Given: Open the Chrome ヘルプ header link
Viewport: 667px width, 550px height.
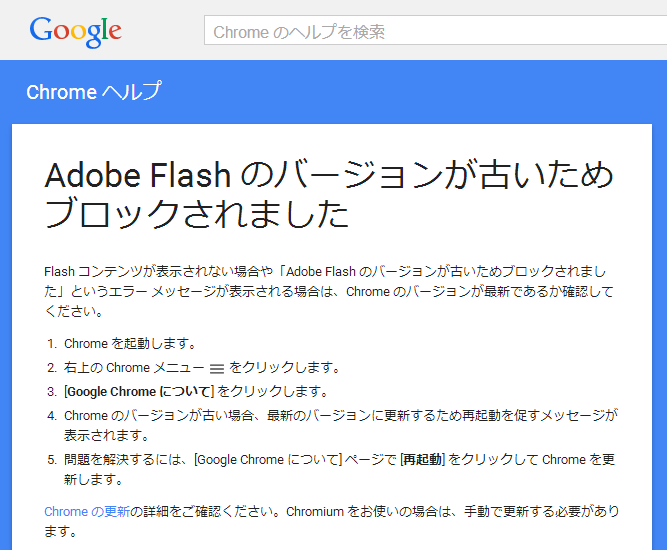Looking at the screenshot, I should coord(94,91).
